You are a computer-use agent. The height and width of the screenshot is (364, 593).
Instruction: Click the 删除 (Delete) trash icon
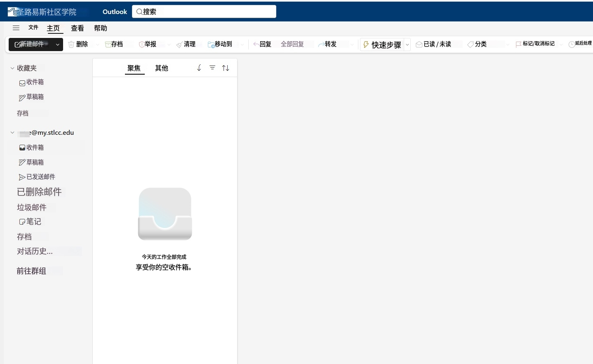(71, 45)
